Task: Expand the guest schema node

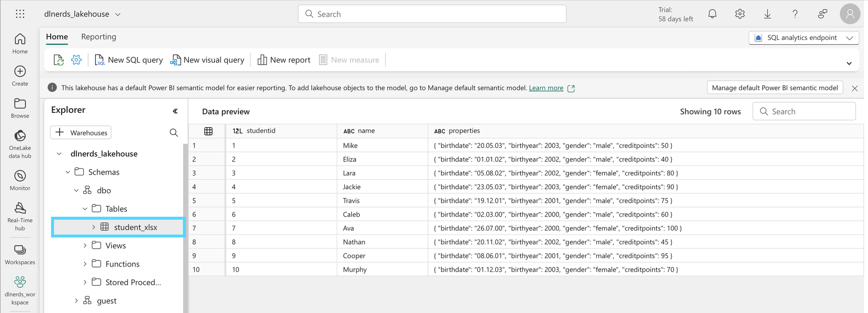Action: 76,300
